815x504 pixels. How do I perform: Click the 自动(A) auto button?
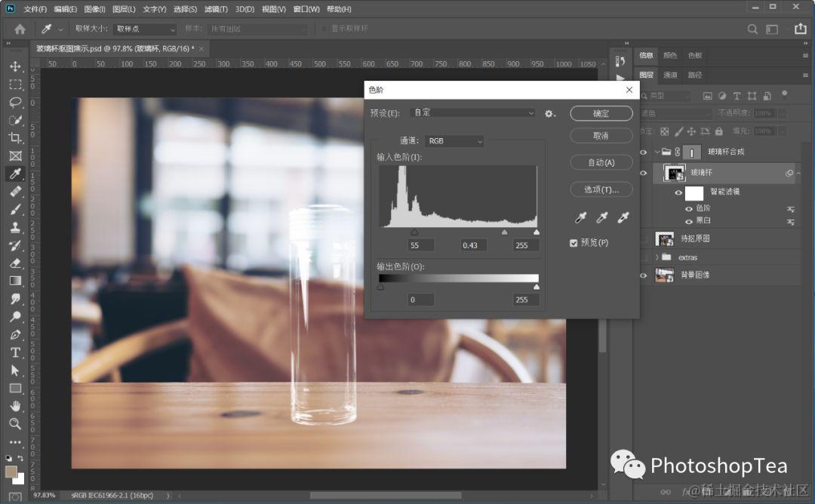pos(601,163)
